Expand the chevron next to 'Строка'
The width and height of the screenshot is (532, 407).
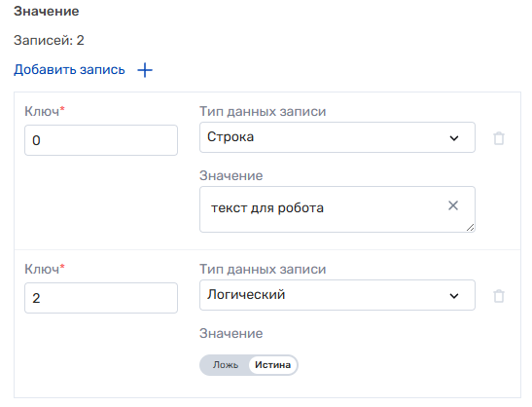click(454, 138)
